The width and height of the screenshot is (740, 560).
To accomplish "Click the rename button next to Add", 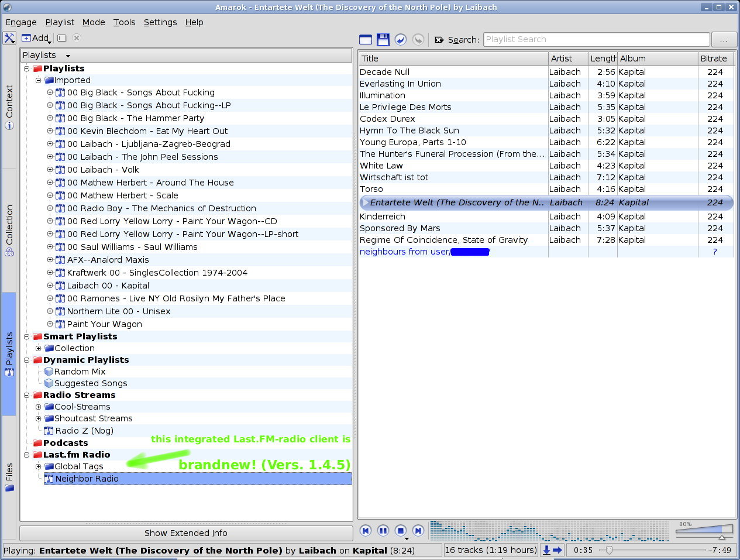I will pos(62,38).
